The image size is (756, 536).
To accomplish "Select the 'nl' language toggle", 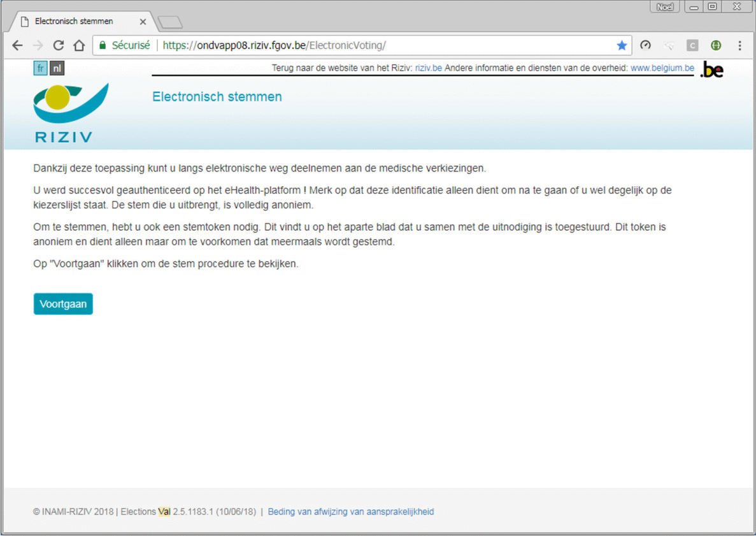I will click(57, 68).
